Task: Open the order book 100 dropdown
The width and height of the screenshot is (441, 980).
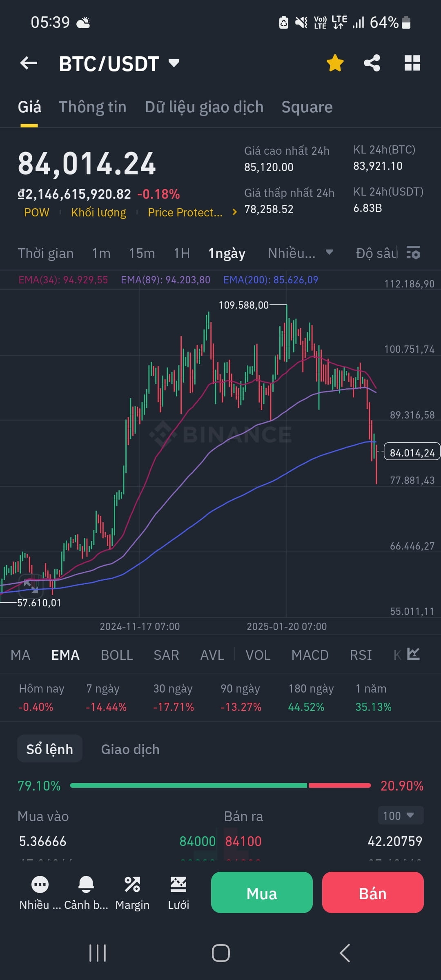Action: (401, 815)
